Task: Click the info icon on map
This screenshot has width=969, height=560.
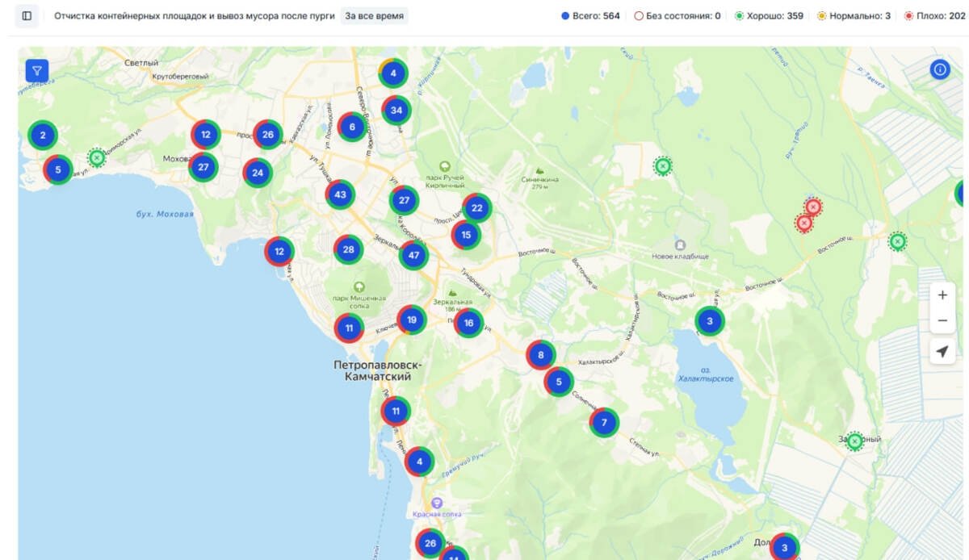Action: pos(940,70)
